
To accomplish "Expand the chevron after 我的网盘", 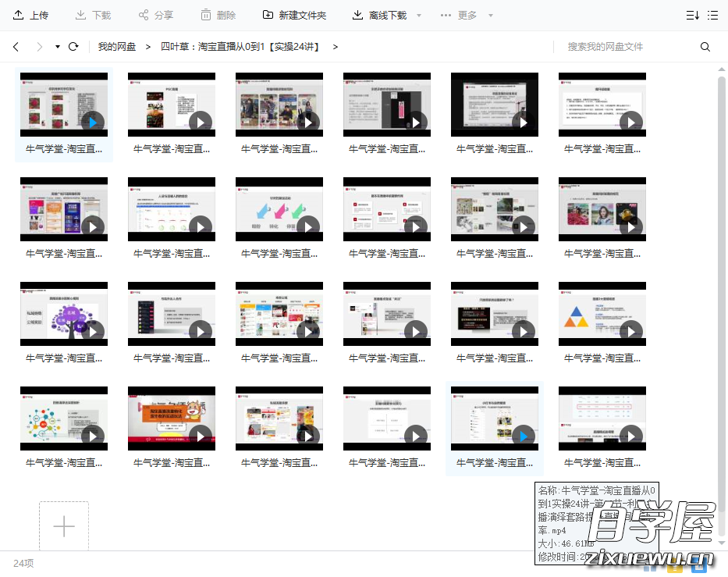I will pos(148,47).
